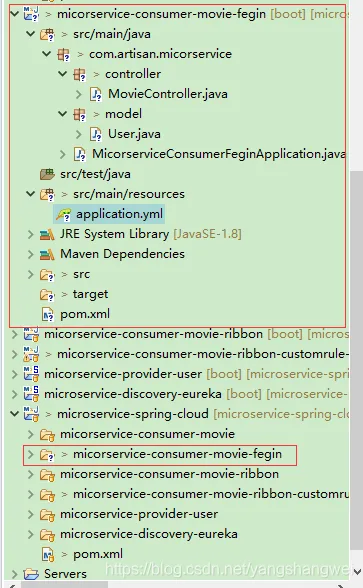Click the User.java file icon

pyautogui.click(x=96, y=134)
